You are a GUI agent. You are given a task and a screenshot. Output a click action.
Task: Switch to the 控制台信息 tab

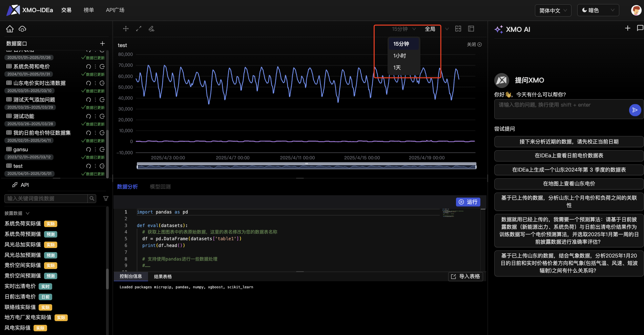click(x=131, y=276)
